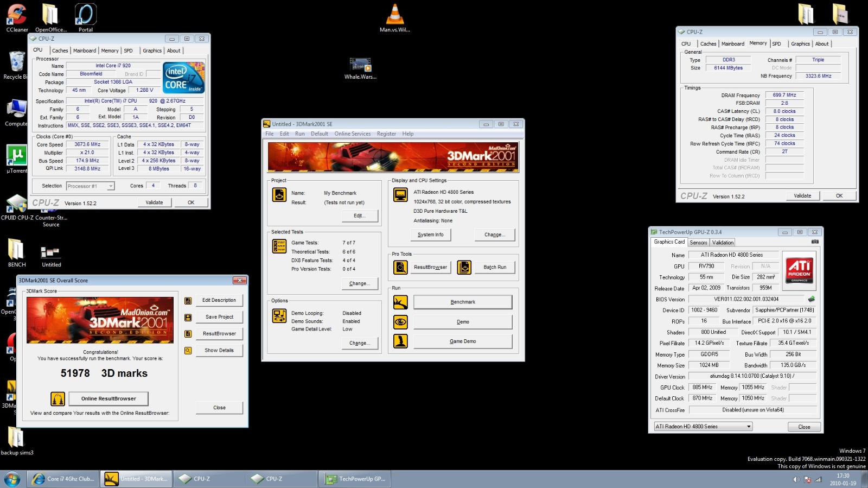Switch to Validation tab in GPU-Z
The width and height of the screenshot is (868, 488).
(x=723, y=243)
